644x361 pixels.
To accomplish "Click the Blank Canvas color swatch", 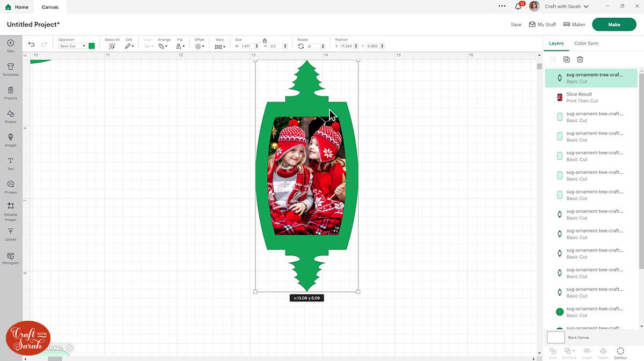I will (555, 337).
